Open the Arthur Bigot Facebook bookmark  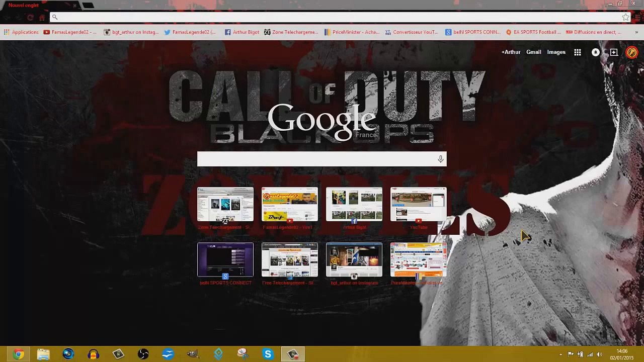pos(242,32)
